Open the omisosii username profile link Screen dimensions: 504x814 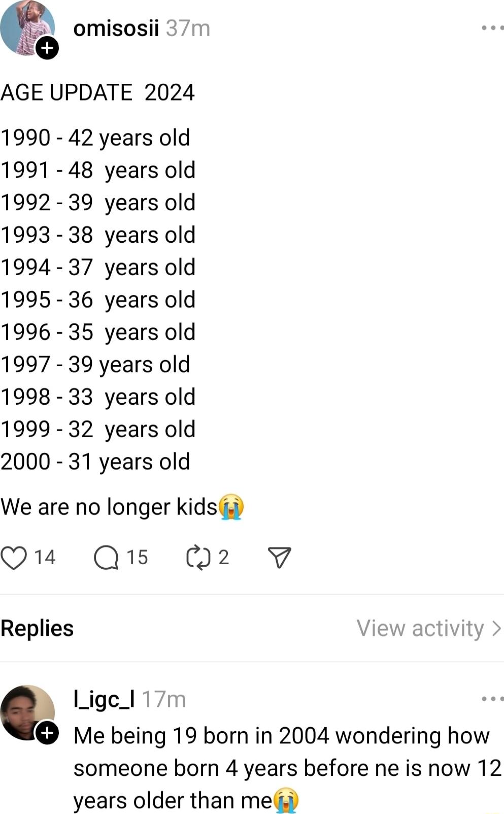click(116, 28)
